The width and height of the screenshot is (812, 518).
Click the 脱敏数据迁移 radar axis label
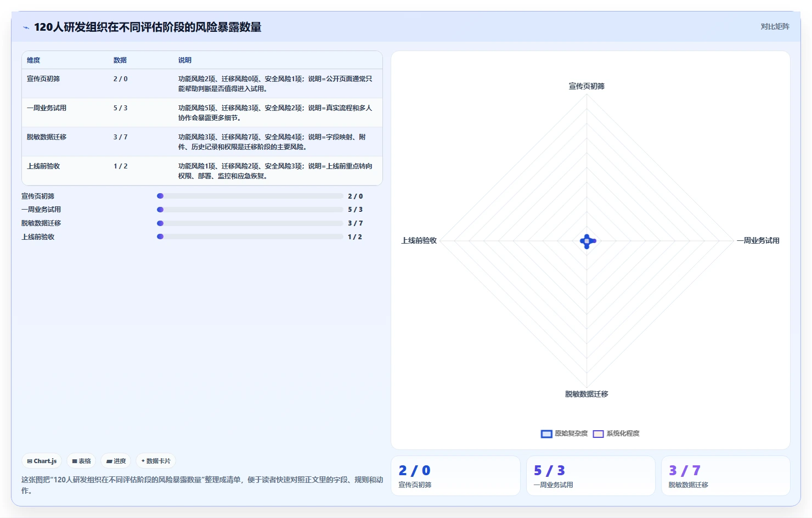pos(587,394)
